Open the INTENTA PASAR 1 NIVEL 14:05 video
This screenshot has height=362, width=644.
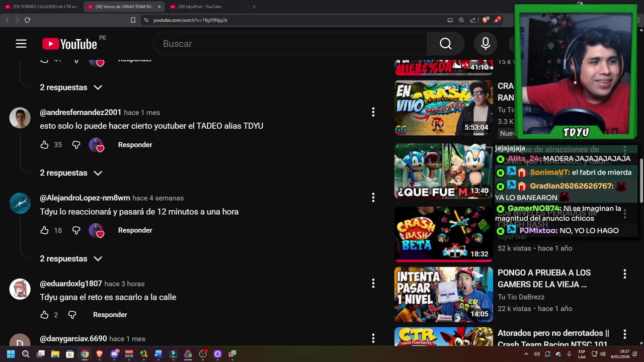(444, 294)
